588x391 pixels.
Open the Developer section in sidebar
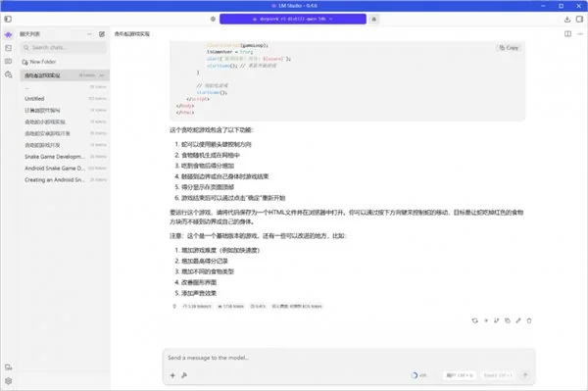coord(8,48)
